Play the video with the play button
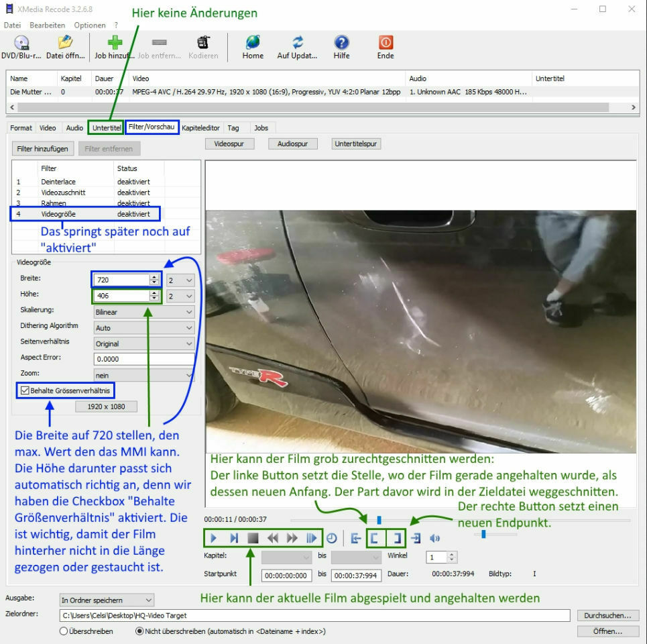This screenshot has width=647, height=644. (213, 538)
